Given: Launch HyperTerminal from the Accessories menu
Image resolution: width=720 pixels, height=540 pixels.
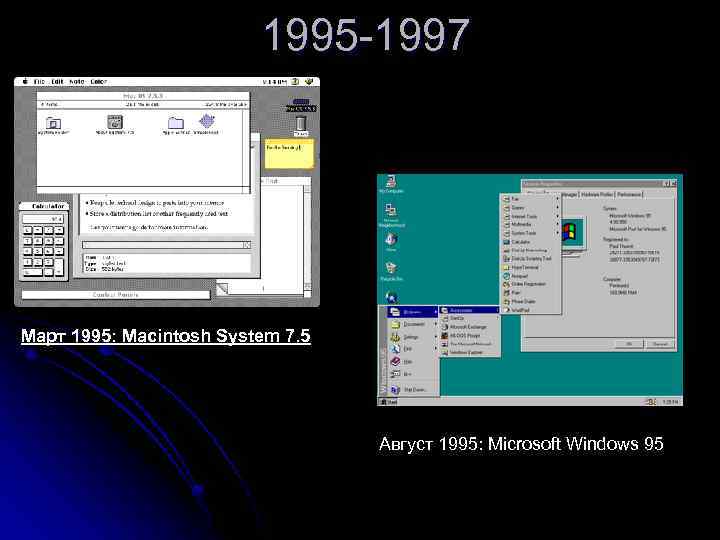Looking at the screenshot, I should pos(530,267).
